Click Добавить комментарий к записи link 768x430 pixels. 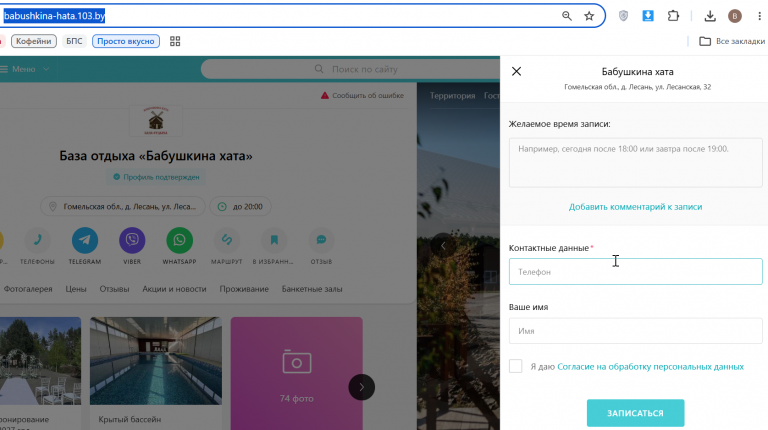tap(635, 207)
